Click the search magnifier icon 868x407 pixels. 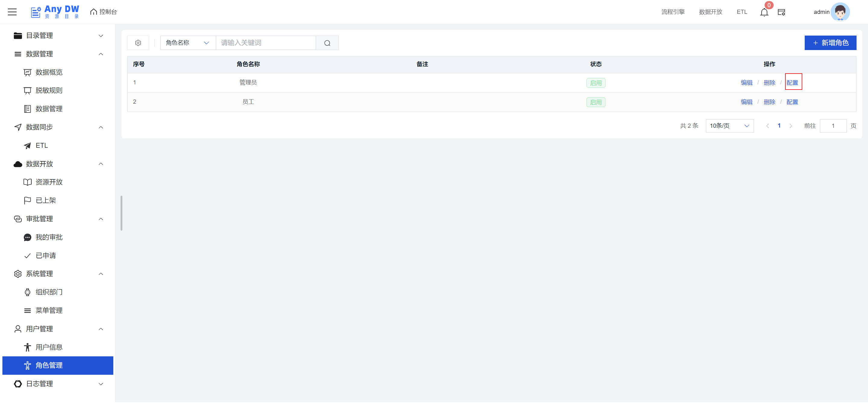327,43
